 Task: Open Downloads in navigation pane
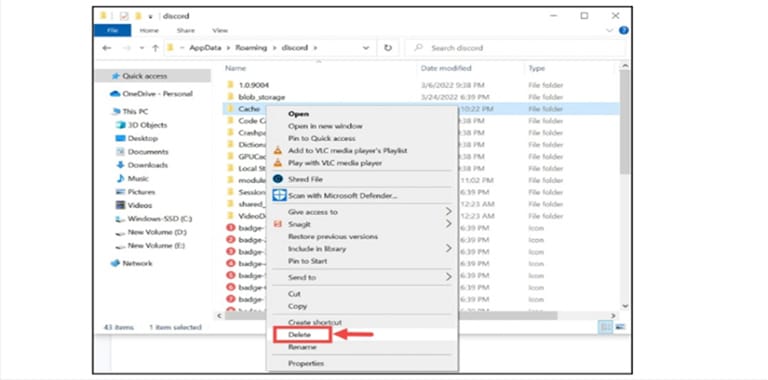(142, 165)
